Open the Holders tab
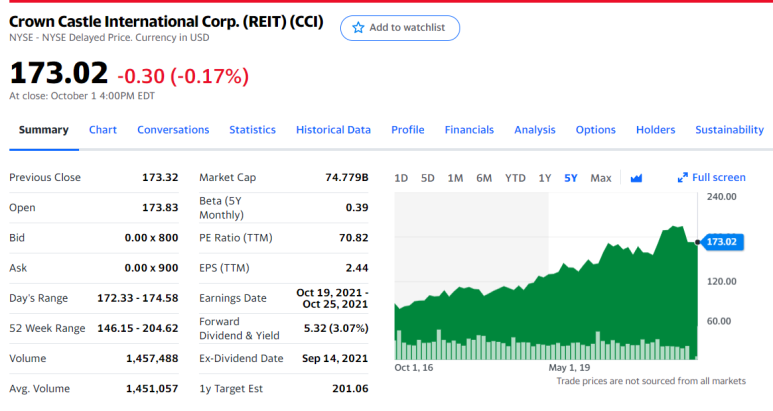Viewport: 773px width, 411px height. pos(655,130)
